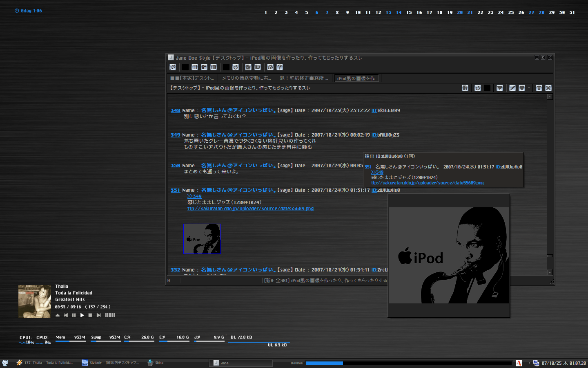Click the download new posts icon
The width and height of the screenshot is (588, 368).
click(x=465, y=88)
